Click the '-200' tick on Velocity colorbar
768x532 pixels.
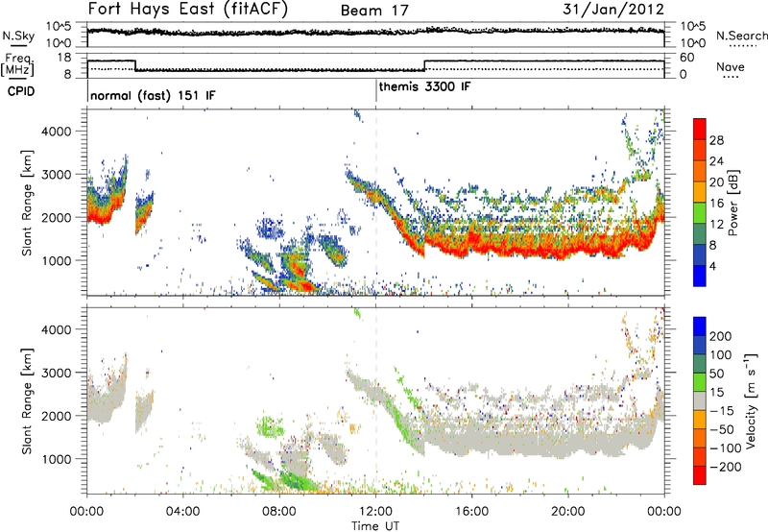click(725, 467)
